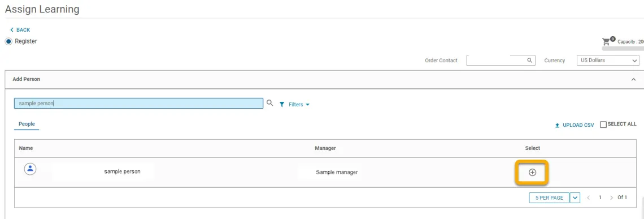Screen dimensions: 644x219
Task: Click the Name column header
Action: (26, 148)
